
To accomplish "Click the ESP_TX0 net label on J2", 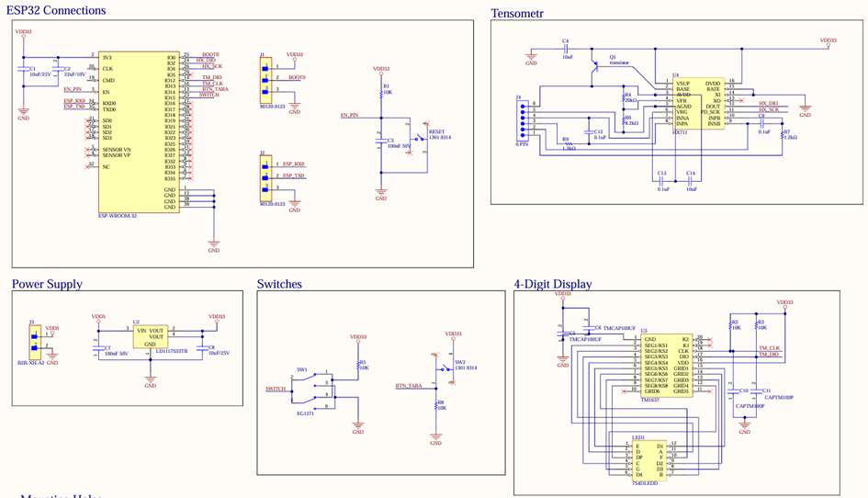I will tap(293, 175).
